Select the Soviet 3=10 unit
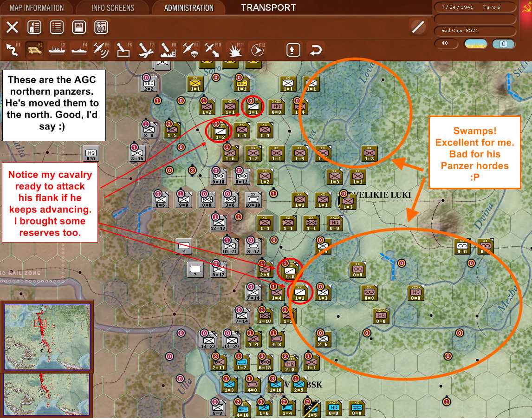The width and height of the screenshot is (532, 420). [265, 316]
